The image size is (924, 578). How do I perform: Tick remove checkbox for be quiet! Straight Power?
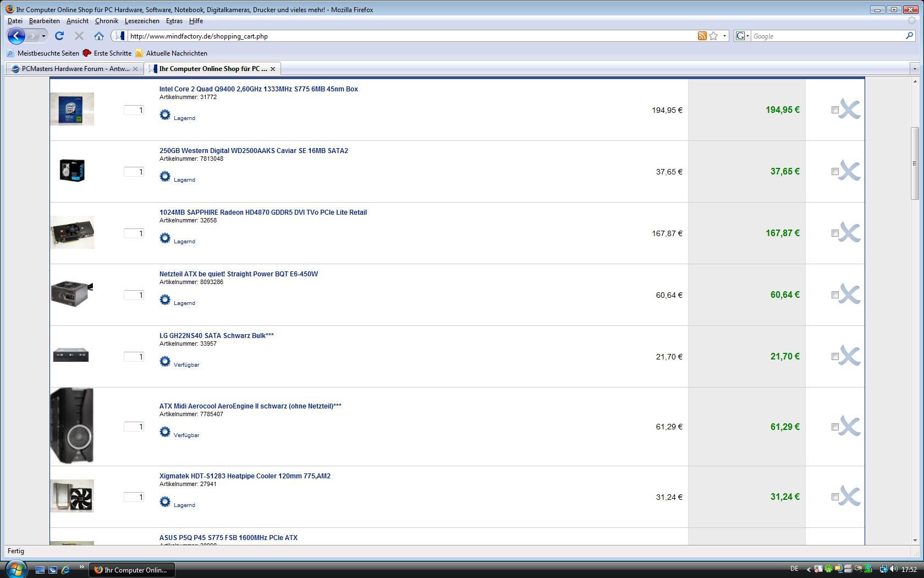tap(835, 295)
